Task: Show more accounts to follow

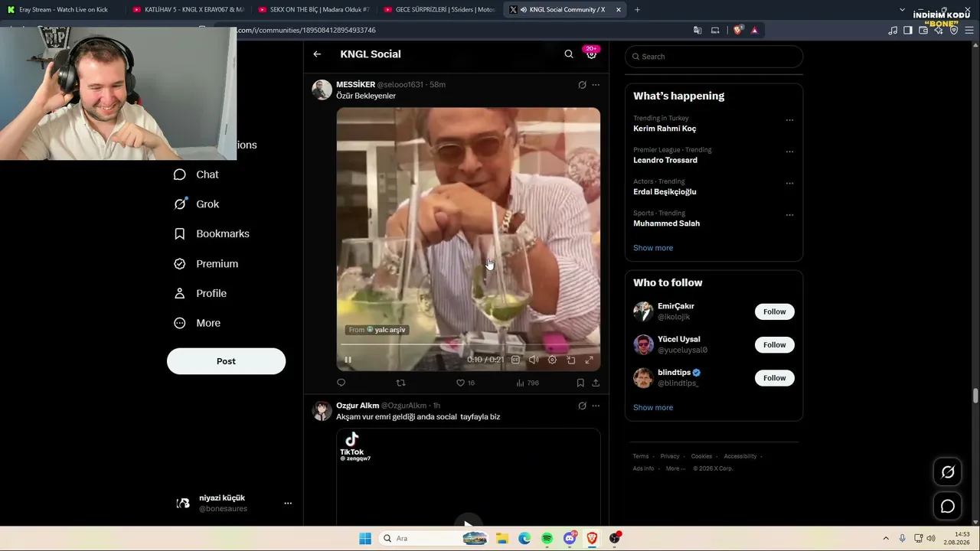Action: click(x=653, y=408)
